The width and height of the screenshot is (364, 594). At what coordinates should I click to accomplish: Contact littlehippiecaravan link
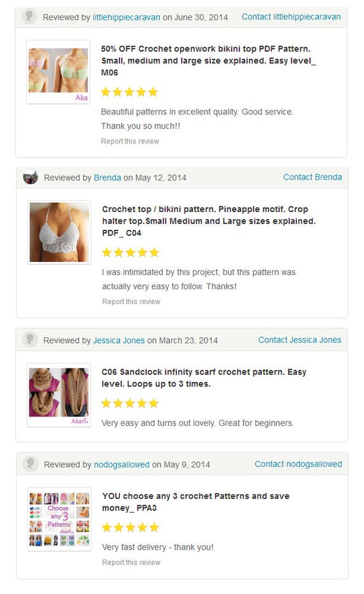coord(291,17)
